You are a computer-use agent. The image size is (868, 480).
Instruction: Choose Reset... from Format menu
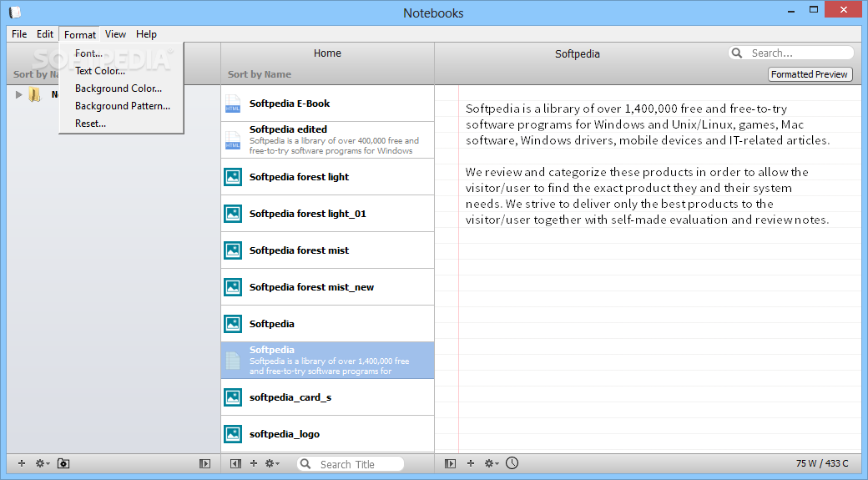pos(121,124)
